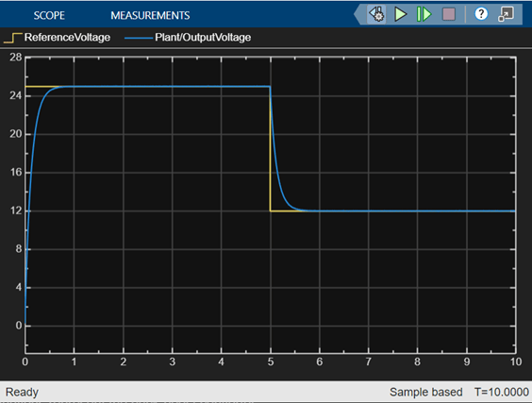
Task: Click the dock/undock scope window icon
Action: pos(506,14)
